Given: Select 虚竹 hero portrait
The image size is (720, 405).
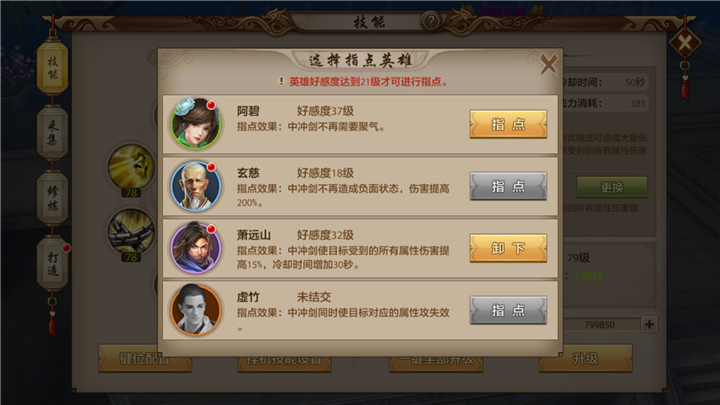Looking at the screenshot, I should pos(196,310).
